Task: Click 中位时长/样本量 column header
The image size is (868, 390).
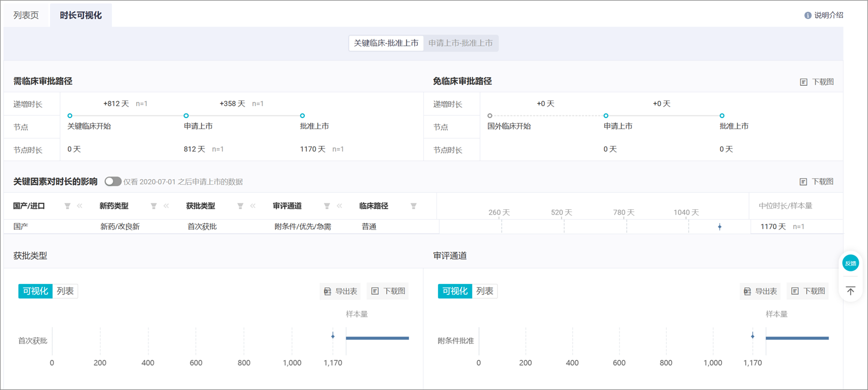Action: [x=786, y=206]
